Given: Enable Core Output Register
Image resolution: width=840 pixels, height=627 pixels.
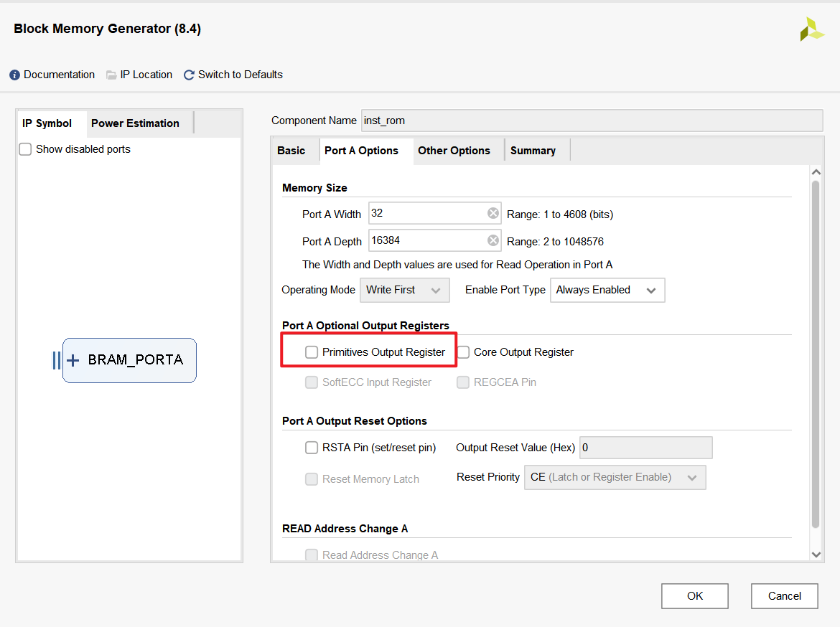Looking at the screenshot, I should click(463, 352).
